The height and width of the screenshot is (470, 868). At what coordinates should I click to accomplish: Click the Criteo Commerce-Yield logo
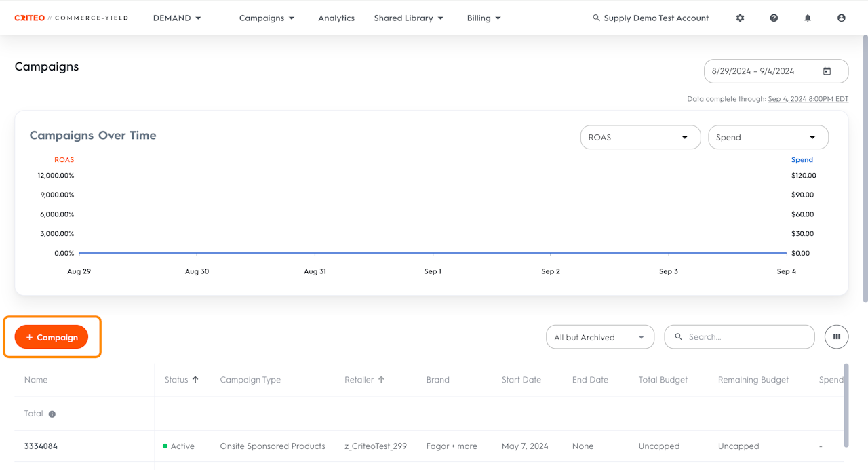(x=71, y=18)
